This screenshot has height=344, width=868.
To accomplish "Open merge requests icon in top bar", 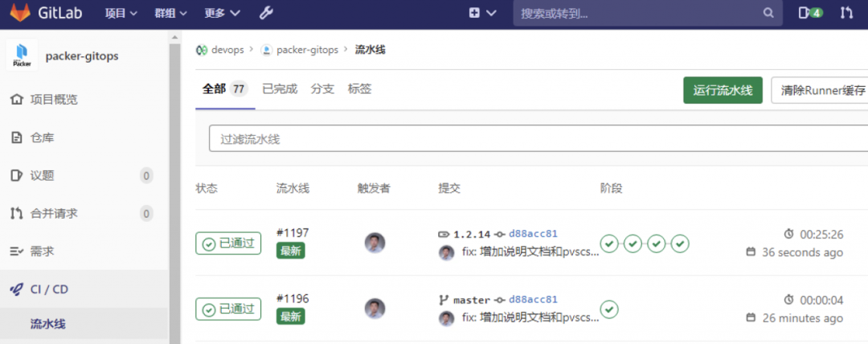I will (845, 14).
